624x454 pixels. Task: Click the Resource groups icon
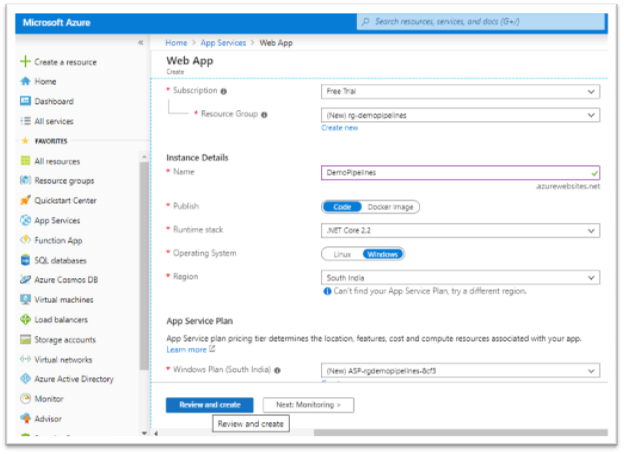(25, 180)
